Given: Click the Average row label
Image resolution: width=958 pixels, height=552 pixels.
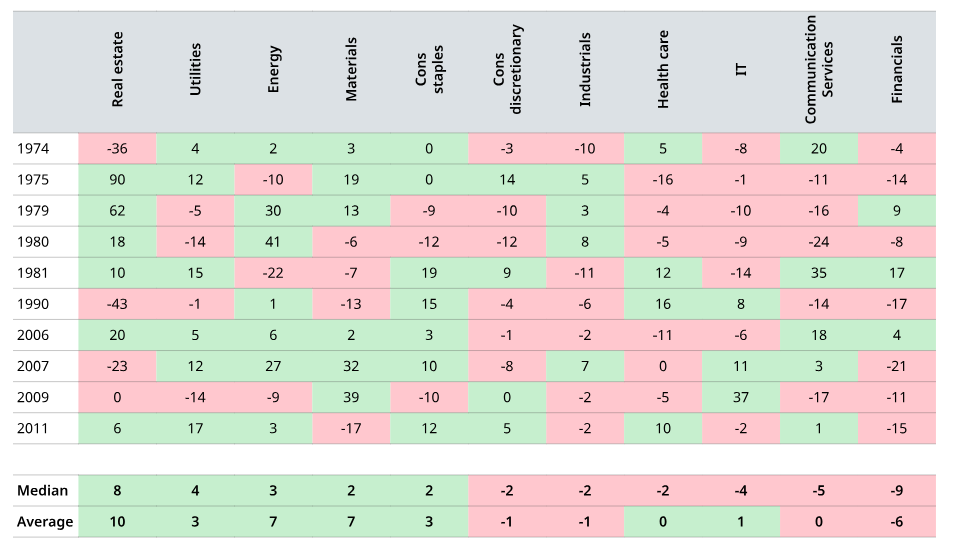Looking at the screenshot, I should [x=45, y=522].
